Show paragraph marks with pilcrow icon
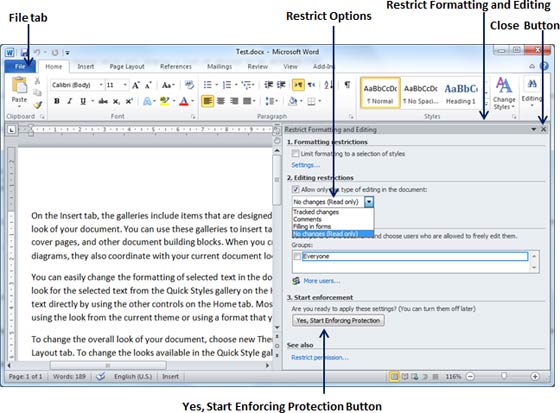560x413 pixels. [x=347, y=85]
